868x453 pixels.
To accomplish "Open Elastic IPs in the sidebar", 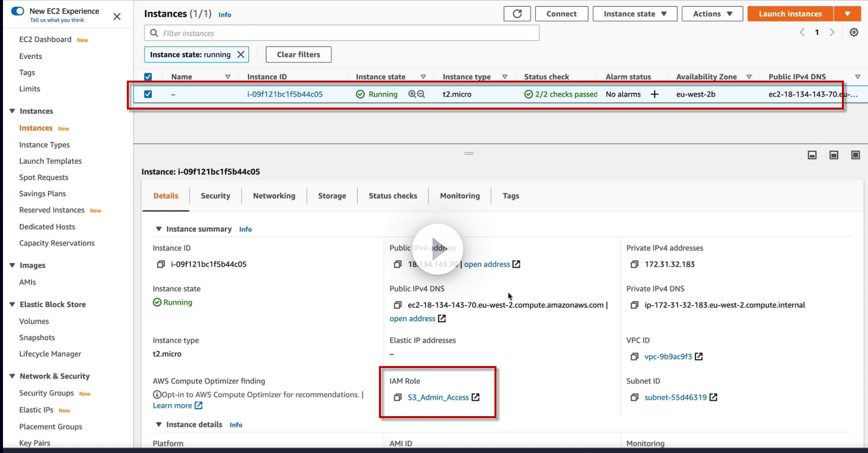I will tap(36, 410).
